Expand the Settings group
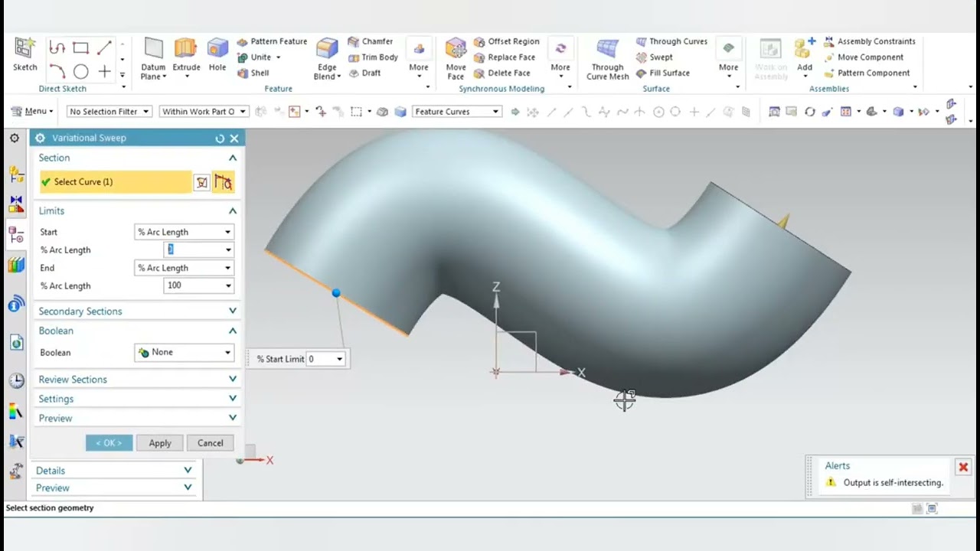980x551 pixels. [x=233, y=398]
